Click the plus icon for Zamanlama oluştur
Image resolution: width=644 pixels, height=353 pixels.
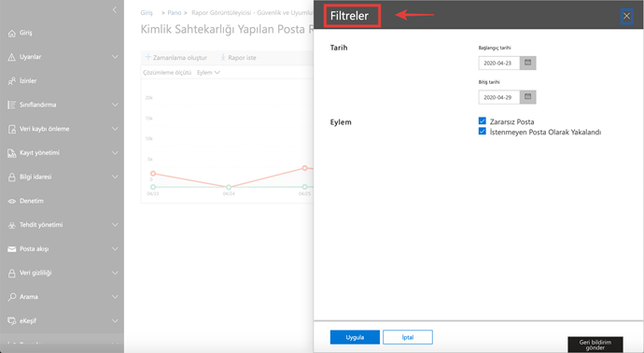click(148, 57)
